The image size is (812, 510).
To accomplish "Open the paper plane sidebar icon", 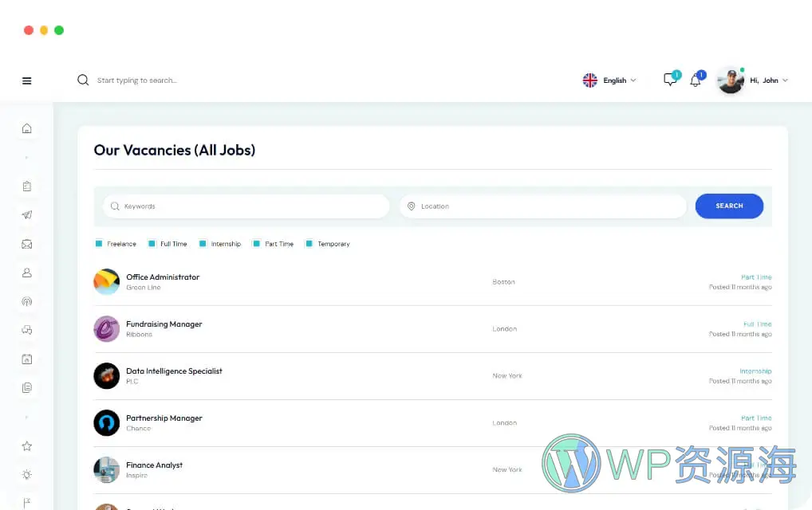I will coord(27,215).
